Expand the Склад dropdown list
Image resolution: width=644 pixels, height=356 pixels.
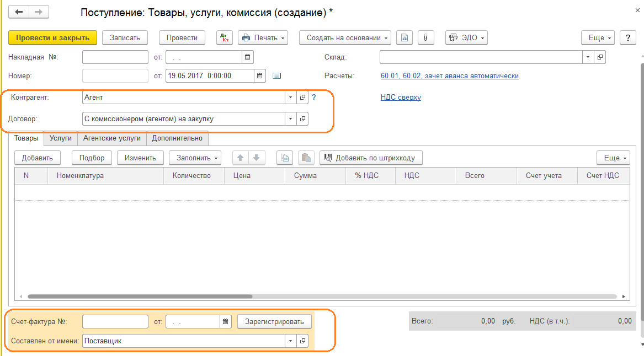click(x=588, y=57)
